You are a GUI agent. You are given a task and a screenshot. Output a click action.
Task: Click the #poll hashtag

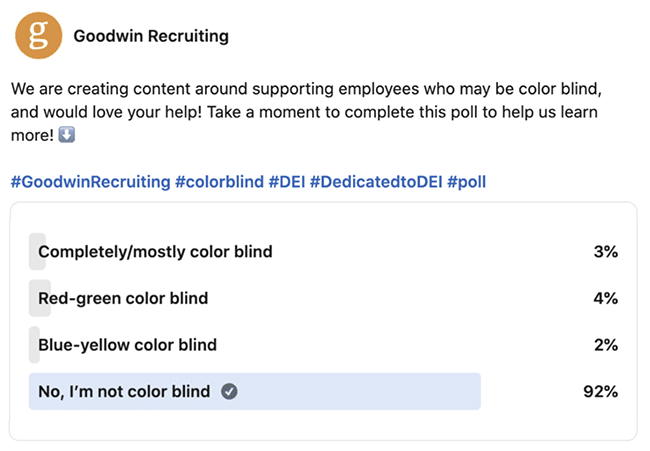pyautogui.click(x=466, y=182)
